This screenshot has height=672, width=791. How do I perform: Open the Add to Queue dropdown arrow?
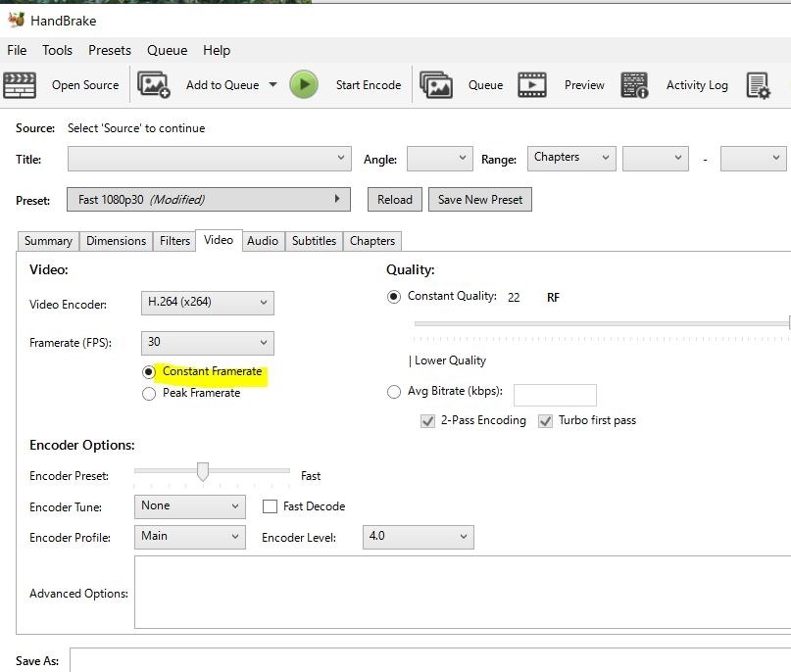coord(272,84)
